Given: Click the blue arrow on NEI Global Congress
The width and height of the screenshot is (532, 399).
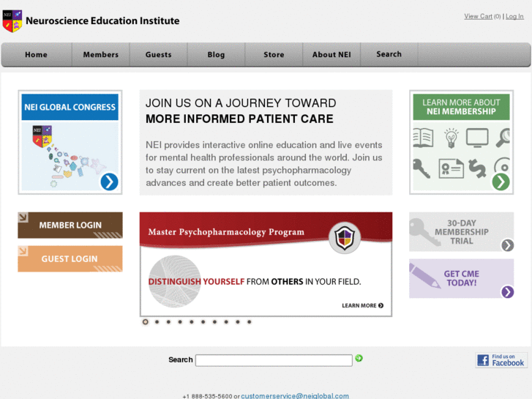Looking at the screenshot, I should tap(109, 182).
